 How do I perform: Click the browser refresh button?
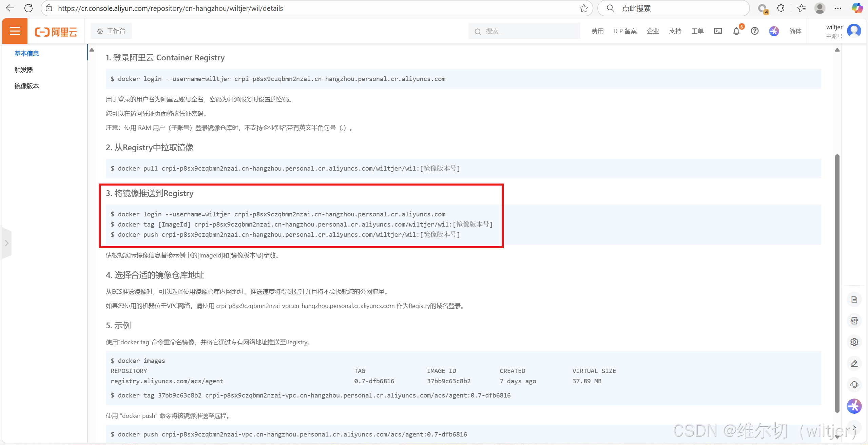point(28,8)
